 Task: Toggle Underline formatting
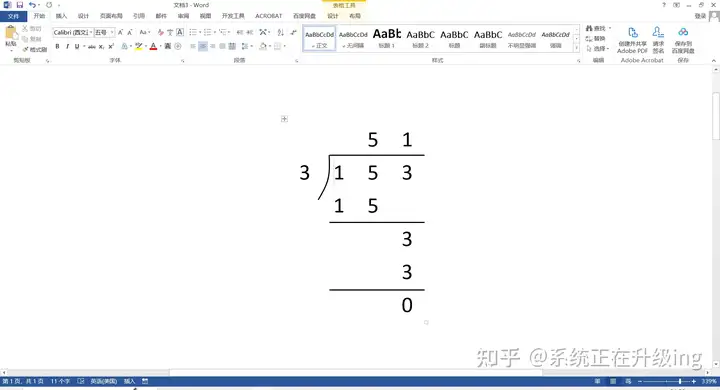[77, 46]
